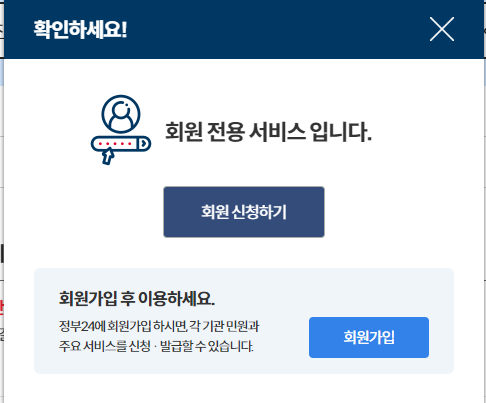Click the member login illustration icon

[121, 130]
